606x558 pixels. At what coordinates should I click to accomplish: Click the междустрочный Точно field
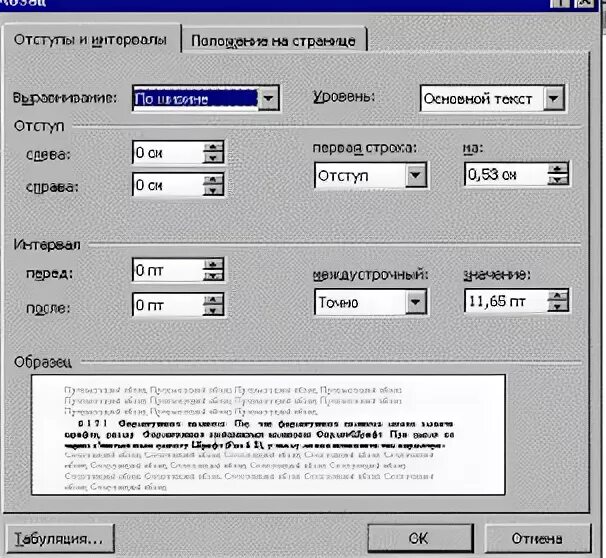coord(360,302)
